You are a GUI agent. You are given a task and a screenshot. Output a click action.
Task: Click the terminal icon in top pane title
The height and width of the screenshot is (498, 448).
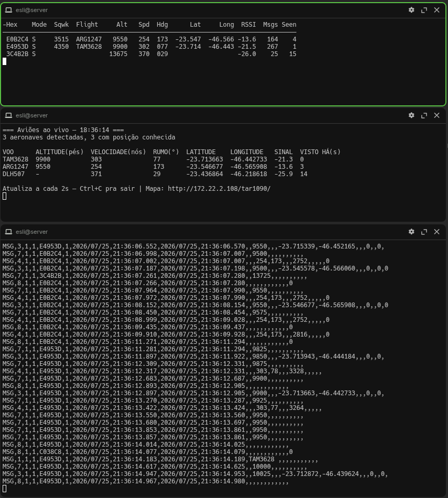tap(8, 10)
